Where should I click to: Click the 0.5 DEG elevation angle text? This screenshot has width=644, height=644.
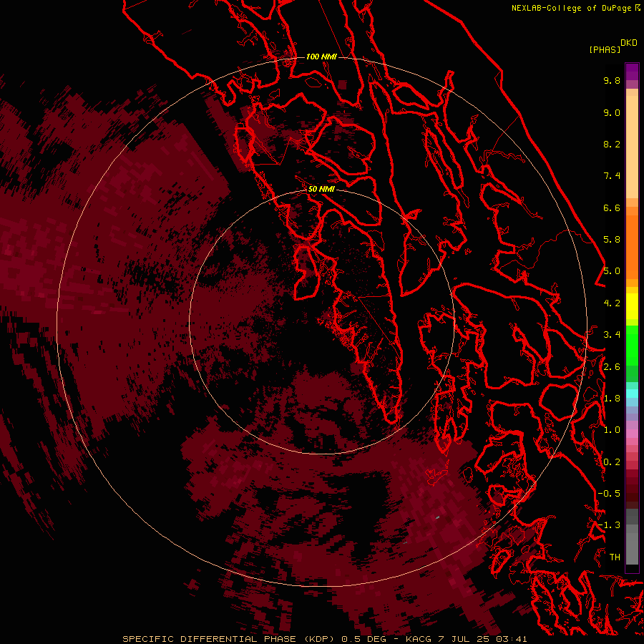click(x=364, y=639)
